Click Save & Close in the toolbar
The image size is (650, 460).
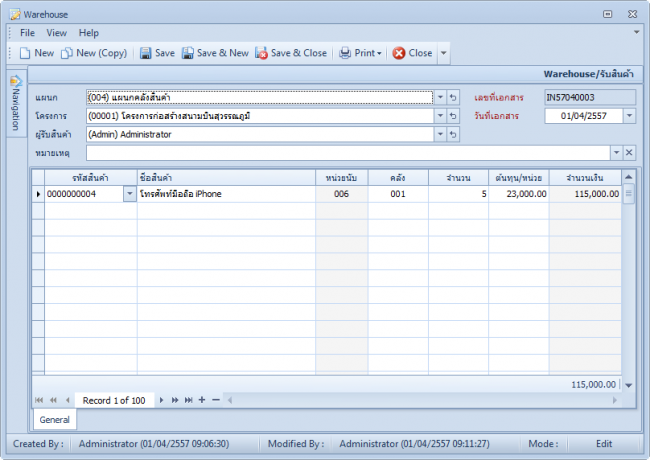pyautogui.click(x=291, y=53)
